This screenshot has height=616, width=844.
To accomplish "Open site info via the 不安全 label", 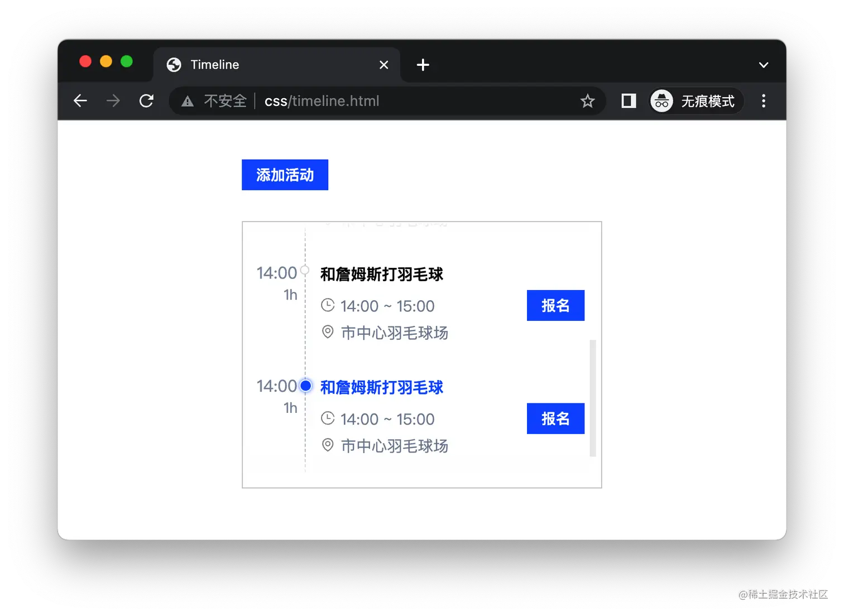I will click(x=225, y=101).
